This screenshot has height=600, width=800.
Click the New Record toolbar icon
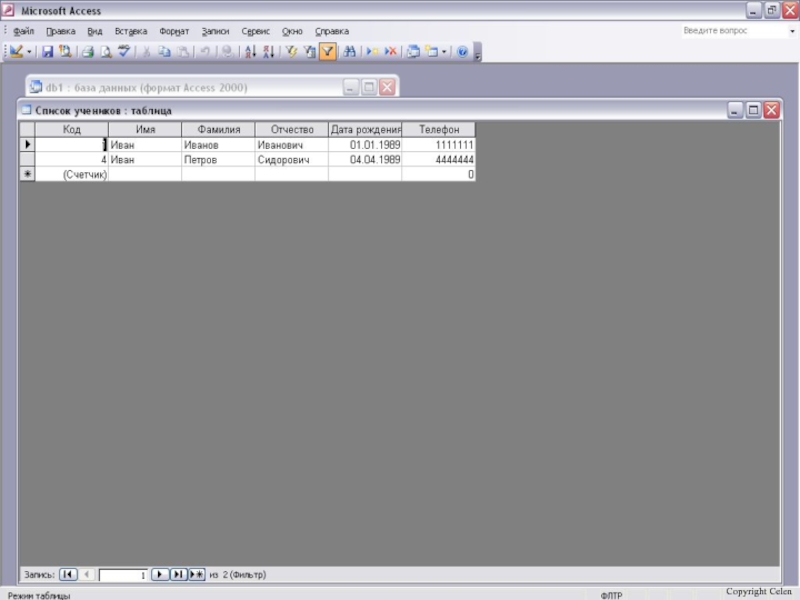pyautogui.click(x=372, y=52)
